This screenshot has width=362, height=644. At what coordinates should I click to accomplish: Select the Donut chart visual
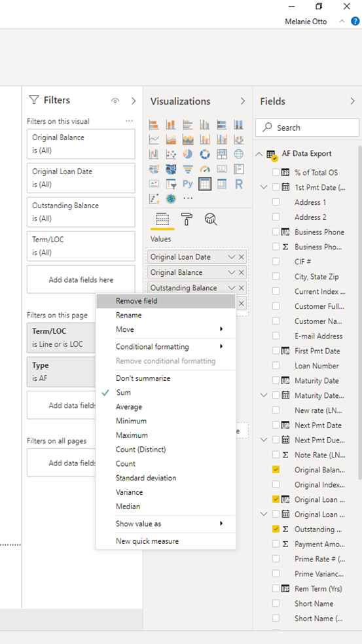point(205,154)
